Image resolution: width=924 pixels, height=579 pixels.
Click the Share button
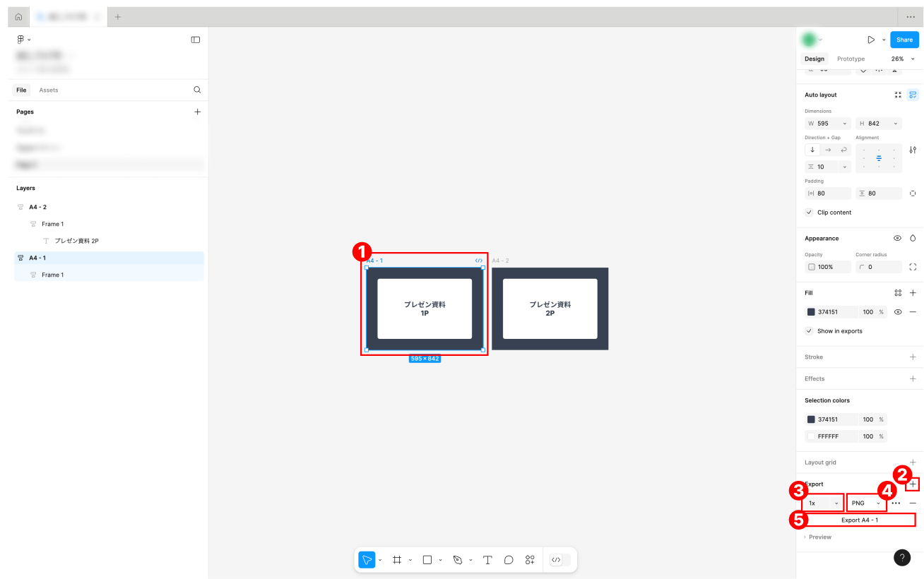(904, 40)
